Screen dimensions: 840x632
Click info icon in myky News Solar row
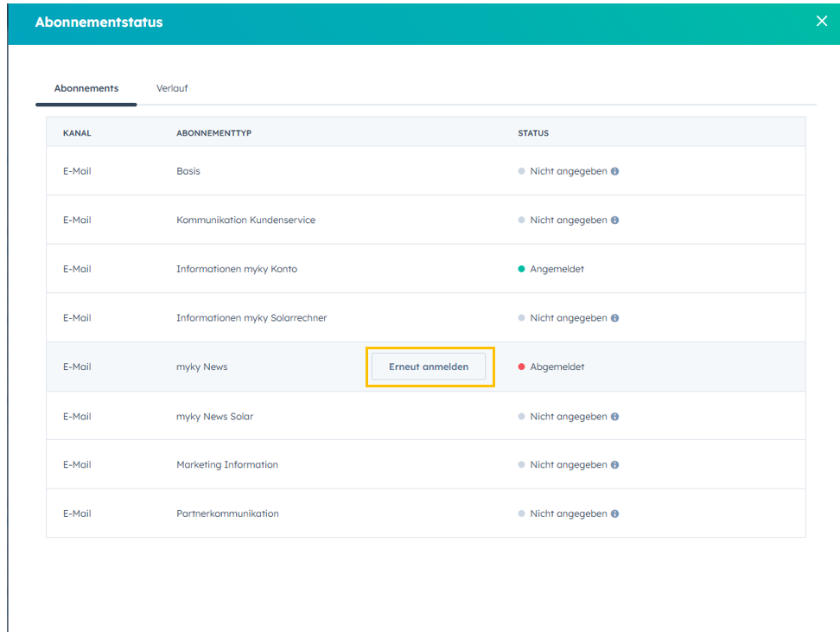(x=614, y=417)
